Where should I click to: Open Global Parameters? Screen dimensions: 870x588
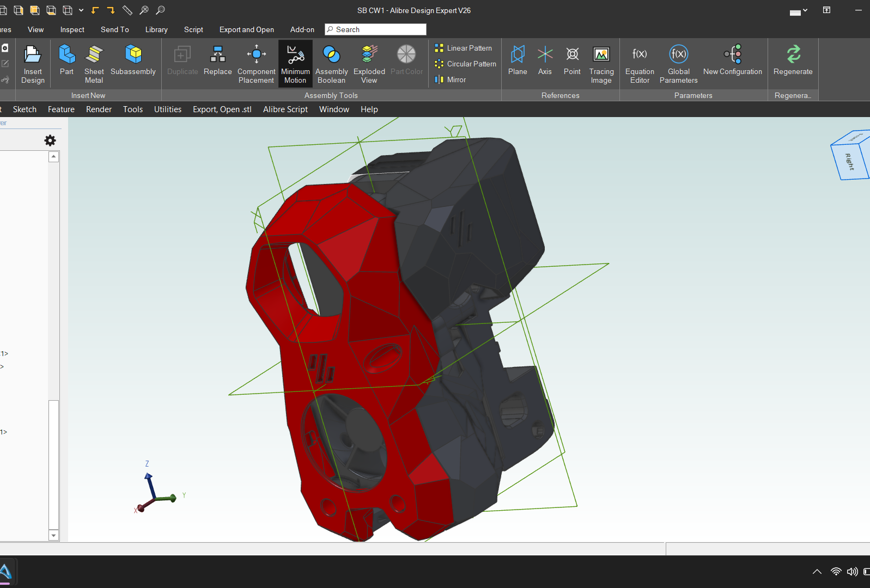(x=678, y=64)
